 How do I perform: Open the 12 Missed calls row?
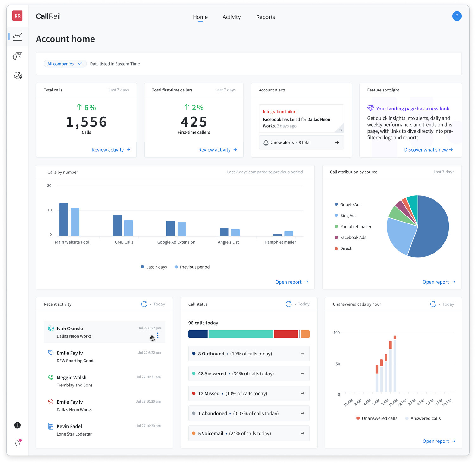[249, 393]
